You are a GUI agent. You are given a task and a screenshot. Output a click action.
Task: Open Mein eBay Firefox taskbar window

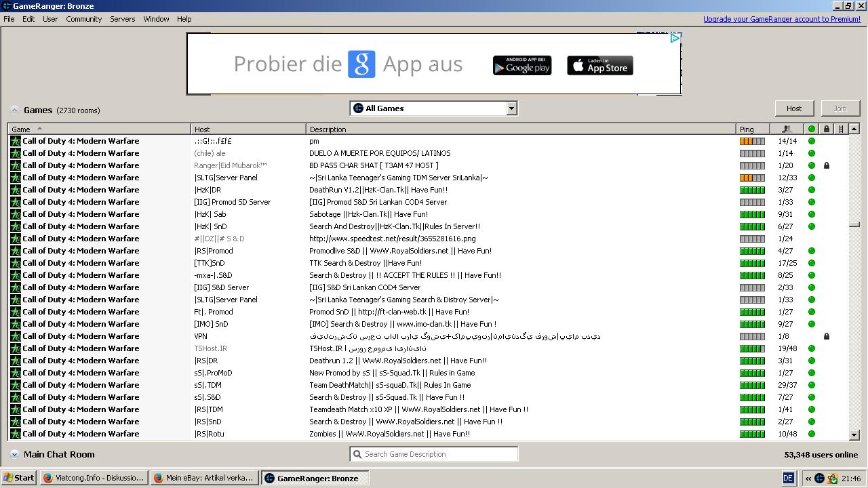point(203,478)
